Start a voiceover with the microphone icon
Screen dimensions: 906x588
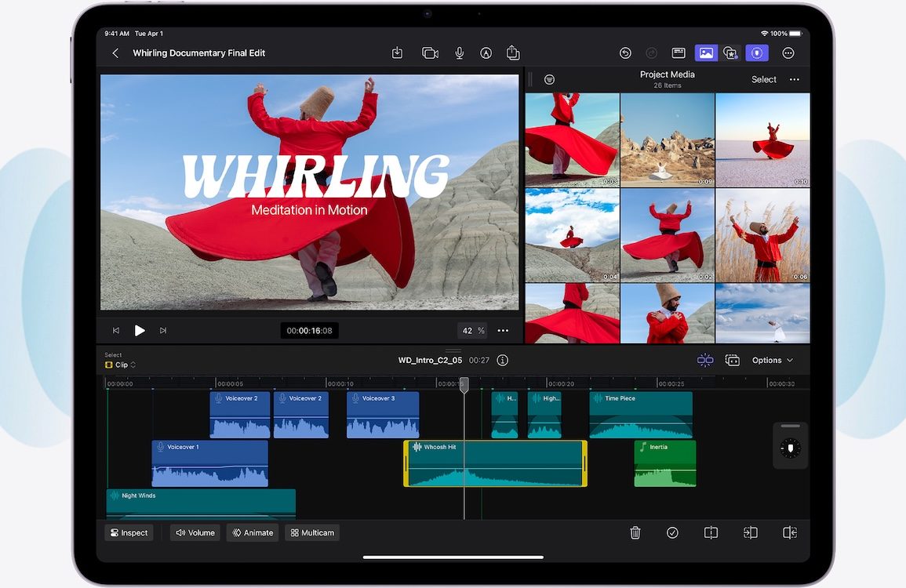[459, 53]
